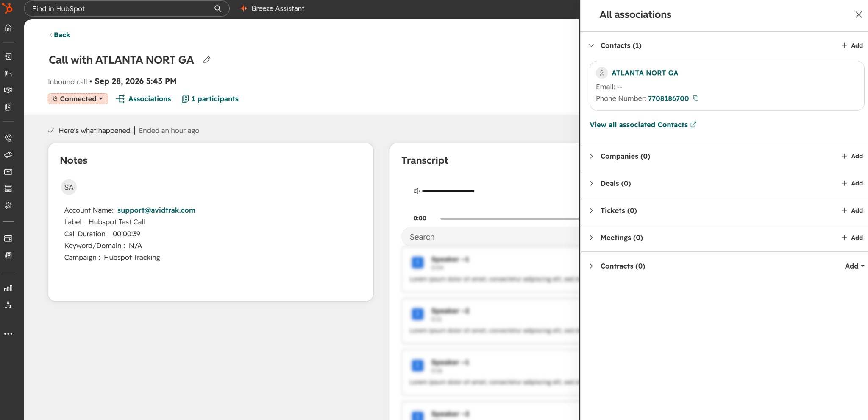Screen dimensions: 868x420
Task: Open the Contracts Add dropdown
Action: pos(854,266)
